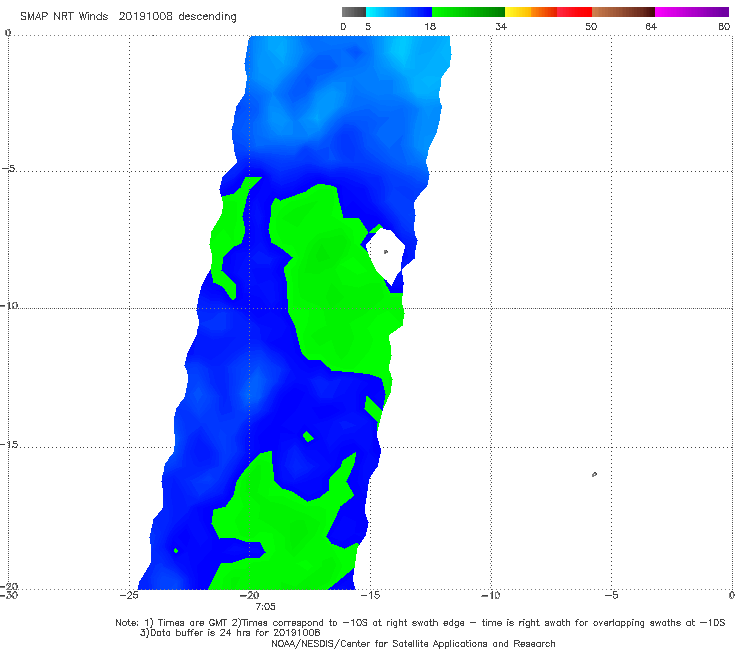The image size is (740, 650).
Task: Click the brown segment of the color scale
Action: click(x=623, y=12)
